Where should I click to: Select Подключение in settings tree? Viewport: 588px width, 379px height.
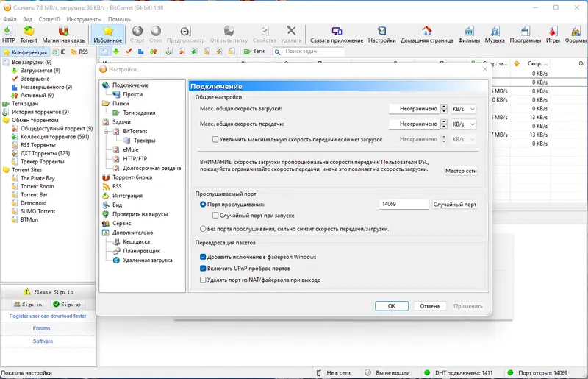(131, 85)
